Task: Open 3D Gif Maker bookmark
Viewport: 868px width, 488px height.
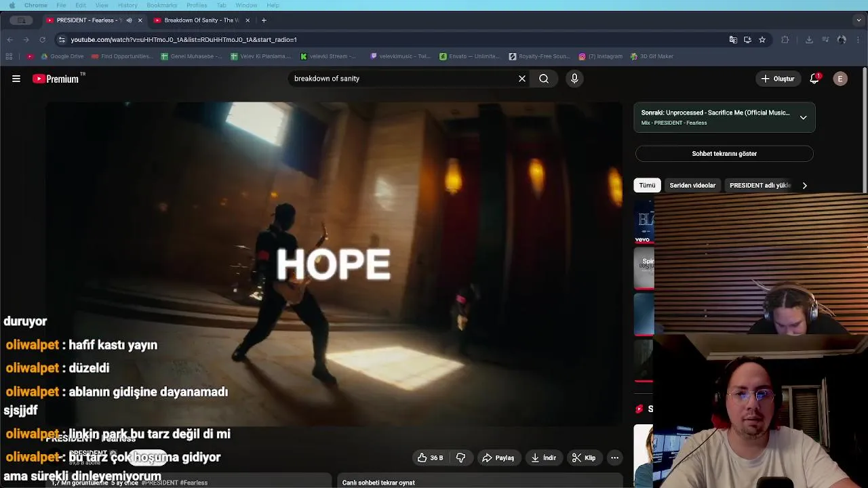Action: [652, 56]
